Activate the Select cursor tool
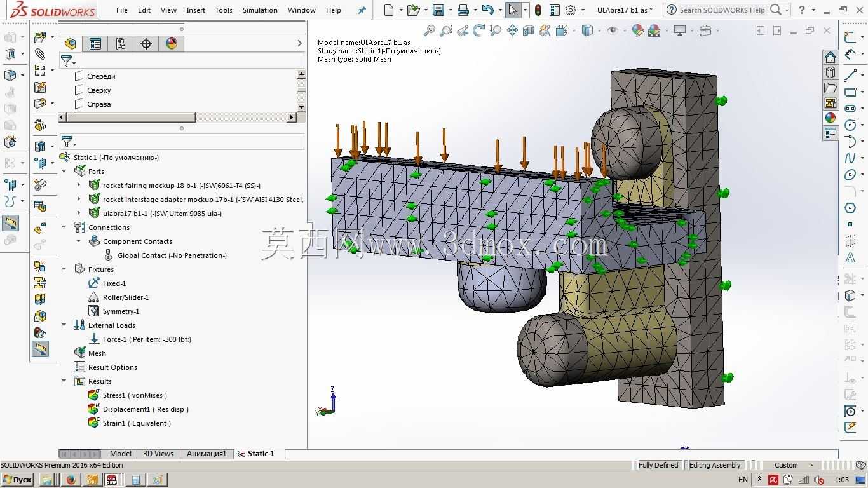This screenshot has width=868, height=488. 513,10
